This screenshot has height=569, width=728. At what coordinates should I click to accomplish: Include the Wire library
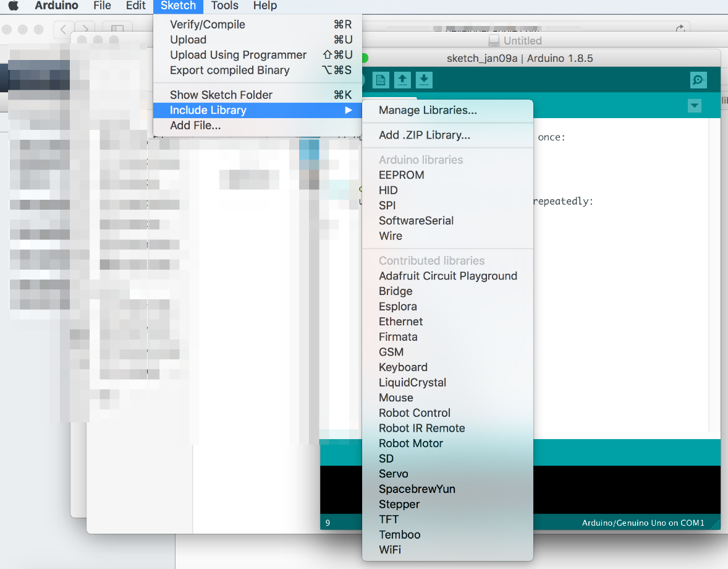point(447,236)
